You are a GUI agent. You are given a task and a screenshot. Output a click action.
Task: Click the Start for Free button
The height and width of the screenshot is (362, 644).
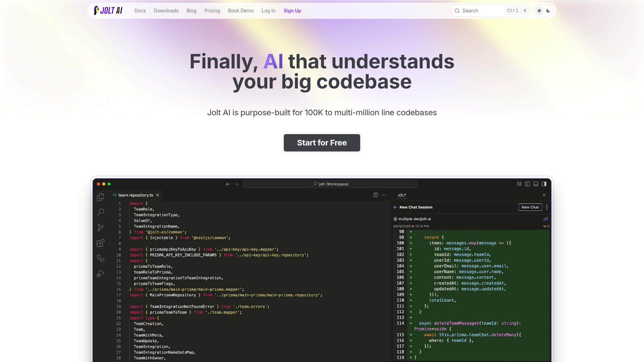(322, 143)
